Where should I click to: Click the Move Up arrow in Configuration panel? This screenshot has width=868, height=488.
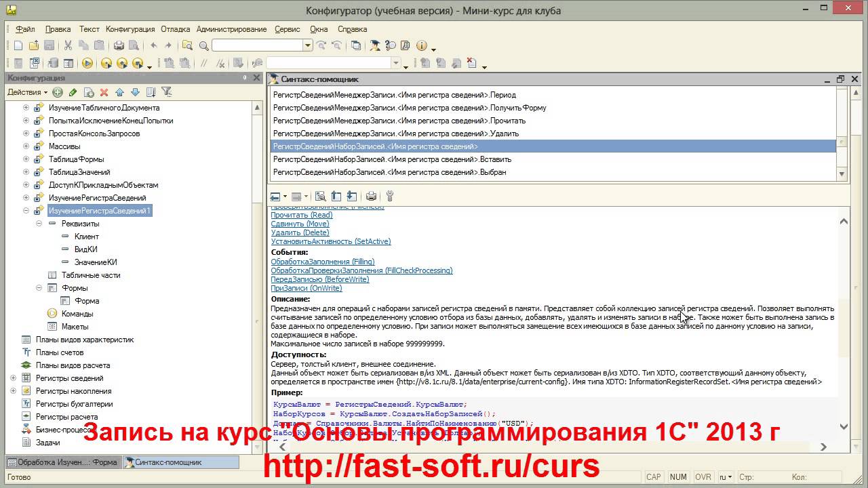pyautogui.click(x=119, y=92)
